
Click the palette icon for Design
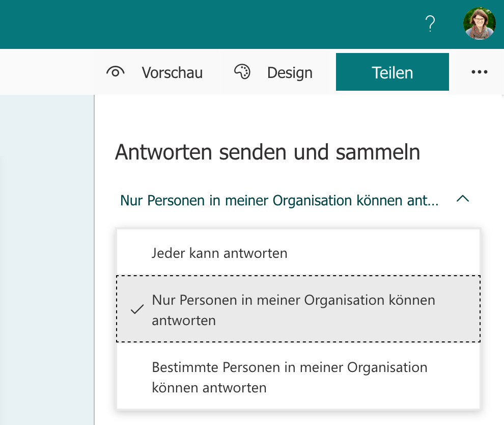point(242,72)
